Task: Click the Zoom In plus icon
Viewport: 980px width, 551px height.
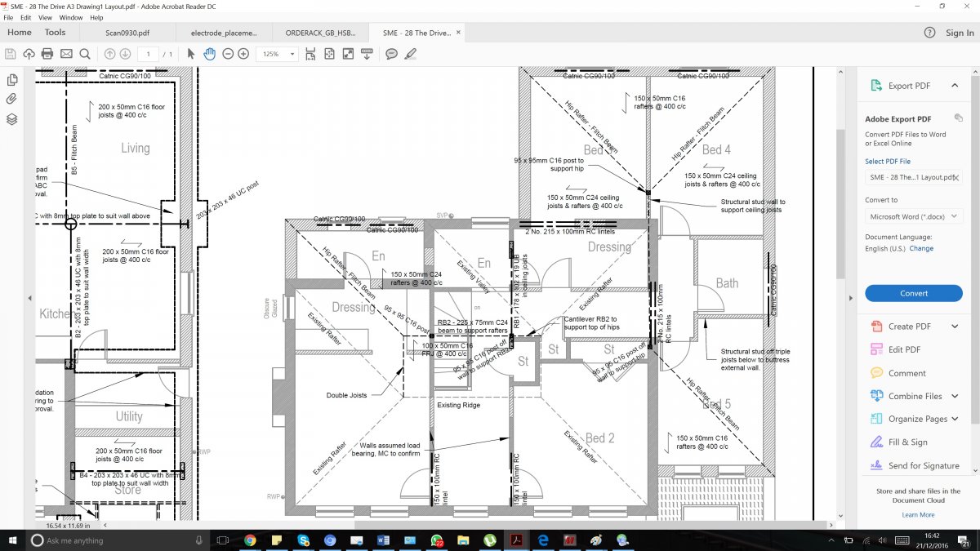Action: [243, 54]
